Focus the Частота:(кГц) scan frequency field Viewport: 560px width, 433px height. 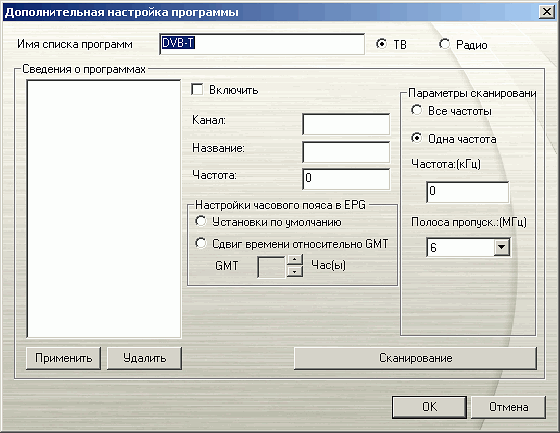468,192
